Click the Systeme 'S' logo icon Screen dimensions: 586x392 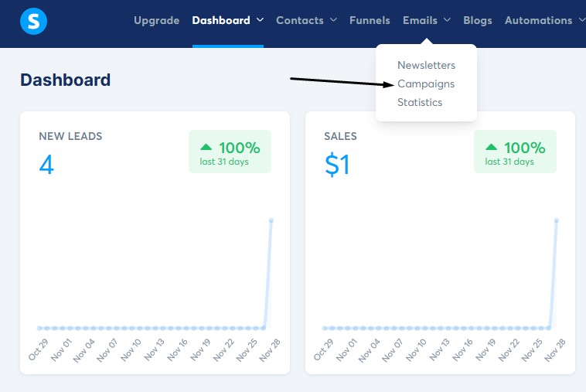point(33,21)
